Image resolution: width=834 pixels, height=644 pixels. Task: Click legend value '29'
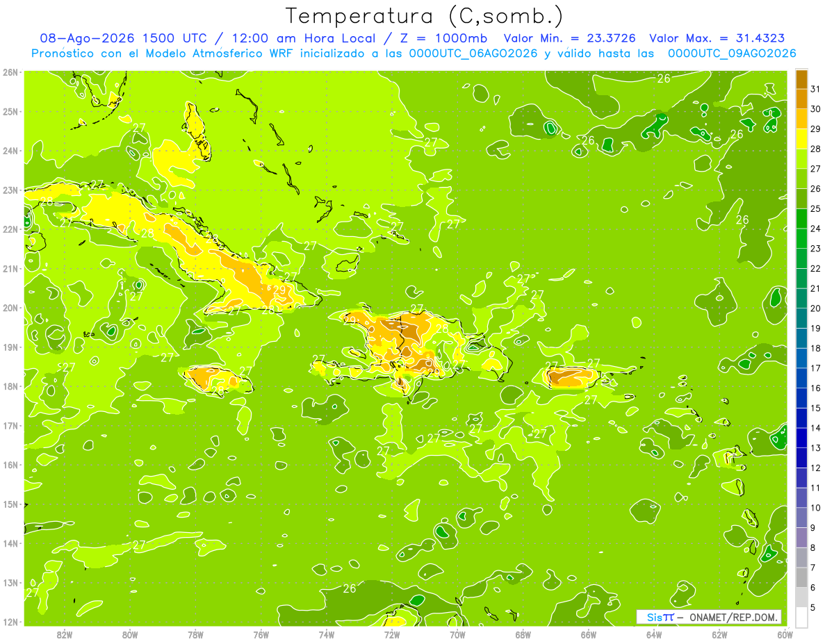[816, 129]
